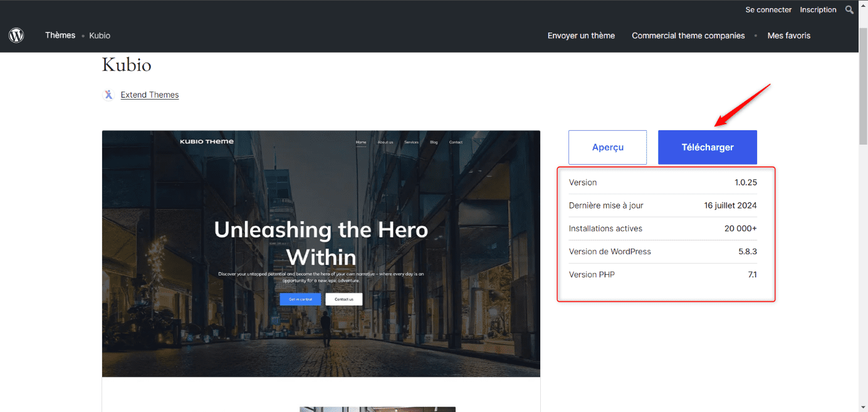Click the Kubio breadcrumb item
The width and height of the screenshot is (868, 412).
coord(100,36)
